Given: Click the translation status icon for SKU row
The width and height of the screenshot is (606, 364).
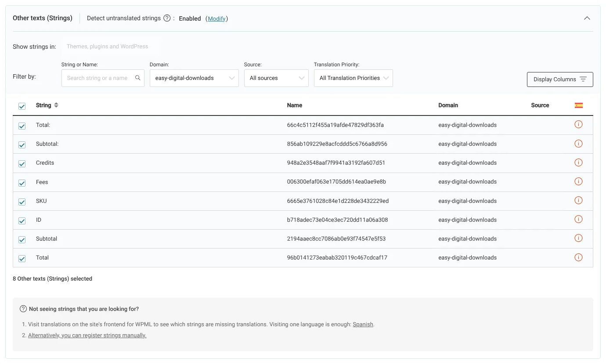Looking at the screenshot, I should tap(578, 200).
